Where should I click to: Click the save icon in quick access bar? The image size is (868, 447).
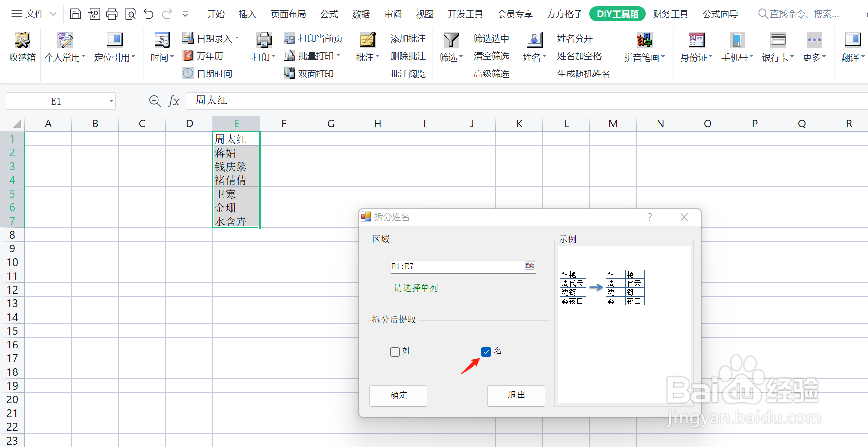[76, 14]
